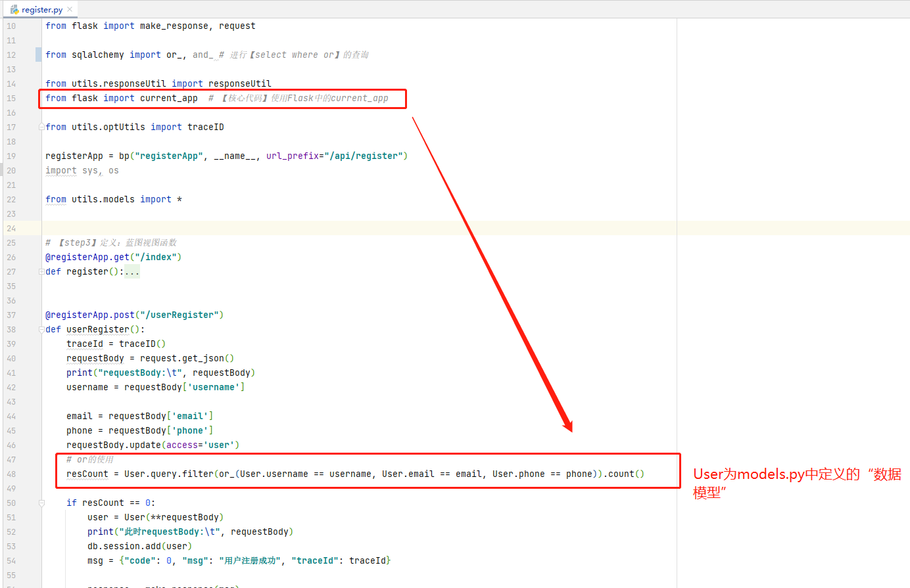Screen dimensions: 910x588
Task: Click 'traceId = traceID()' assignment on line 39
Action: click(116, 344)
